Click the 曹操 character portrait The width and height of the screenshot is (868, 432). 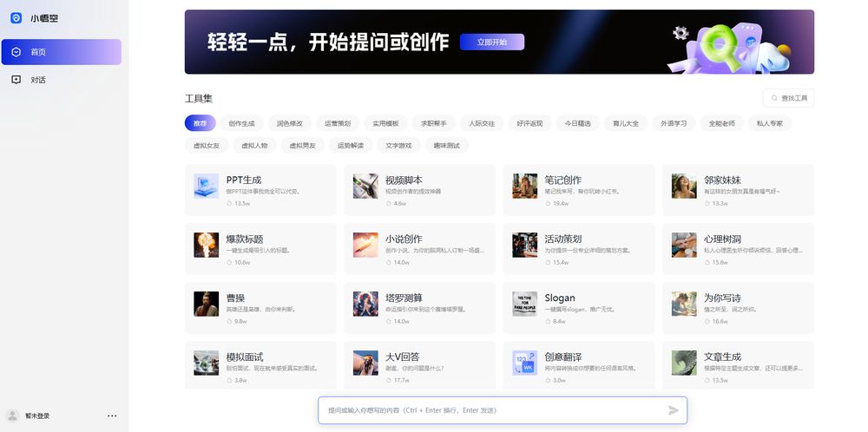tap(206, 304)
